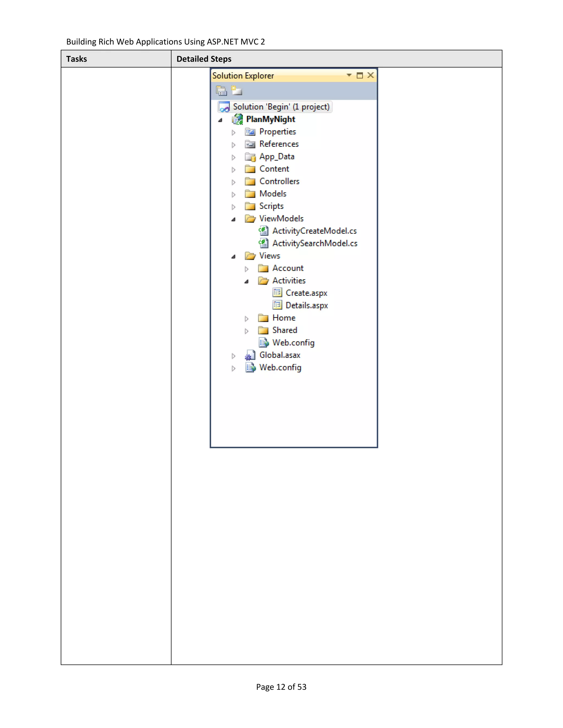563x728 pixels.
Task: Click the Web.config icon under Views
Action: [x=264, y=343]
